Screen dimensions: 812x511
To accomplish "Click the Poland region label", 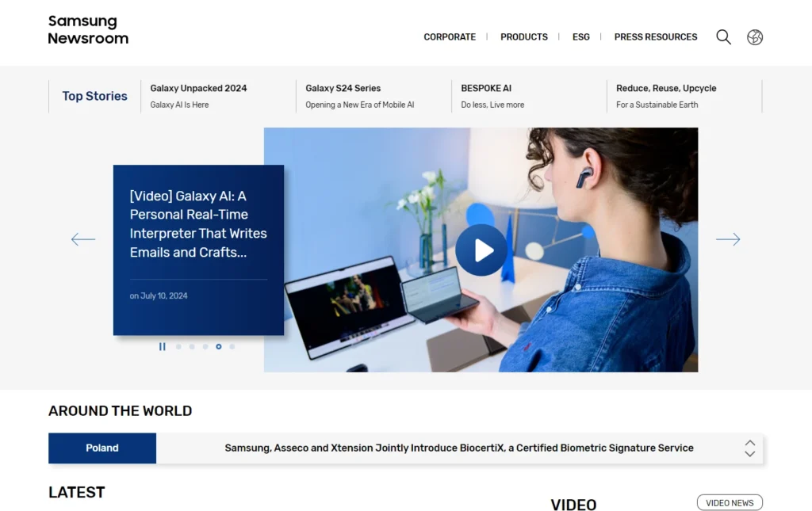I will 102,448.
